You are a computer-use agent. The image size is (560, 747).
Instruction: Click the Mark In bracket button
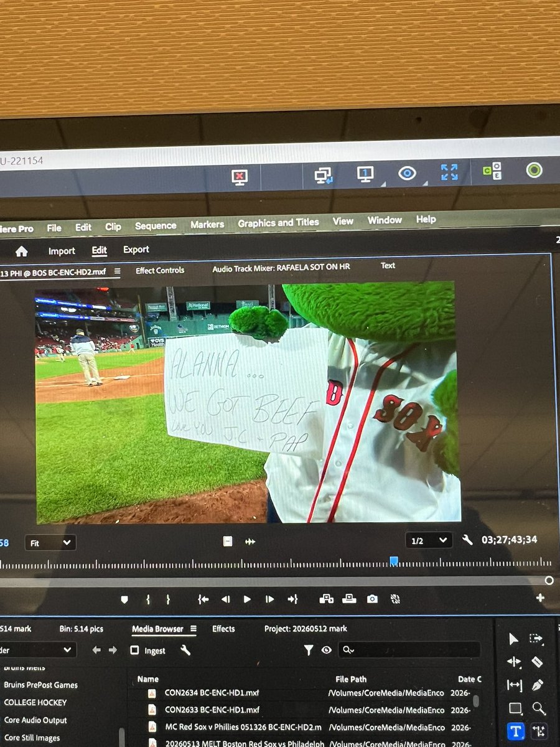tap(148, 599)
